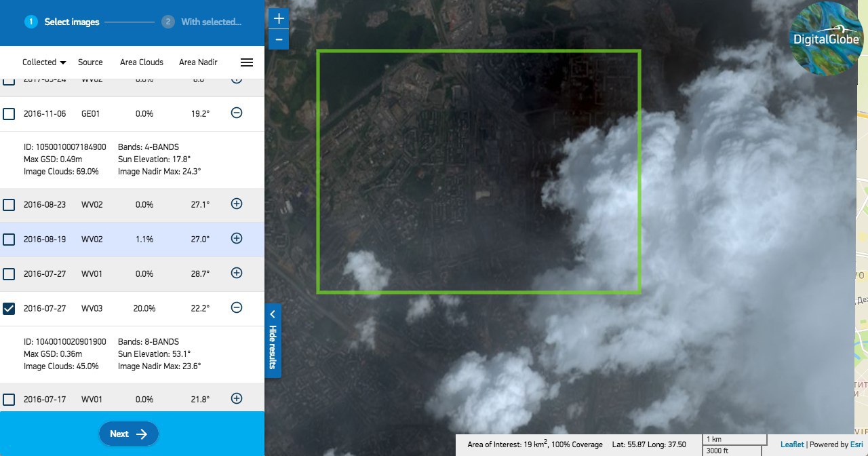Open the hamburger column menu
Image resolution: width=868 pixels, height=456 pixels.
(x=247, y=62)
